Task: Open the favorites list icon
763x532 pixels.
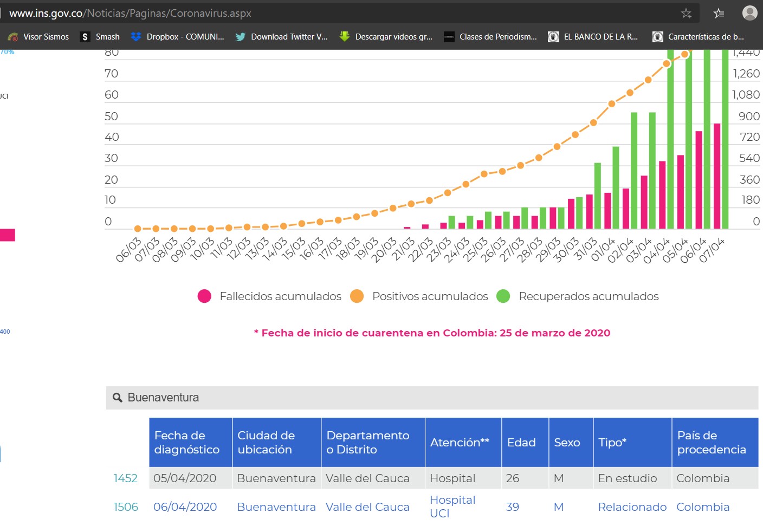Action: (719, 13)
